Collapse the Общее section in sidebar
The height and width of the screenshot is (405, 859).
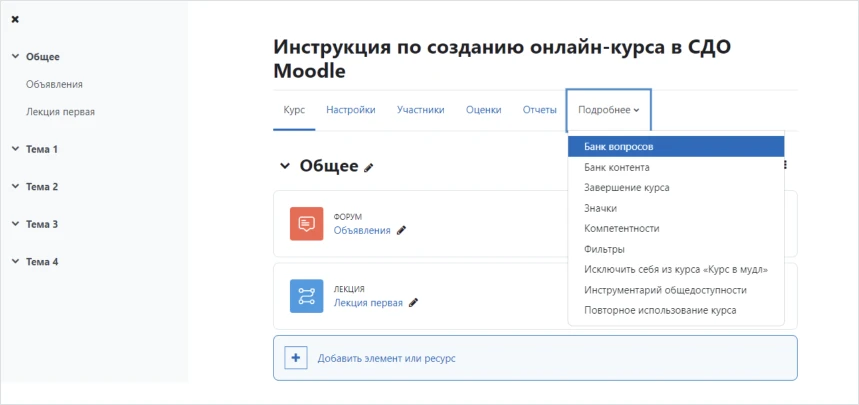15,56
